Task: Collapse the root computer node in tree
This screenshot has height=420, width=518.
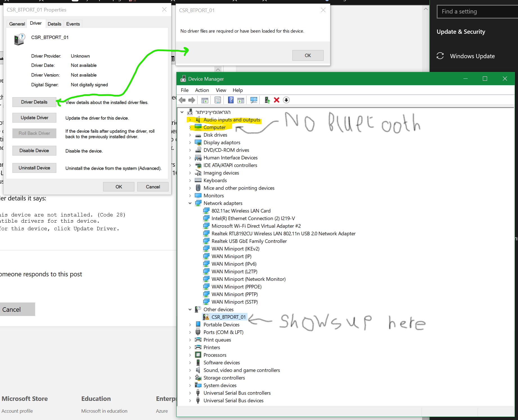Action: [182, 112]
